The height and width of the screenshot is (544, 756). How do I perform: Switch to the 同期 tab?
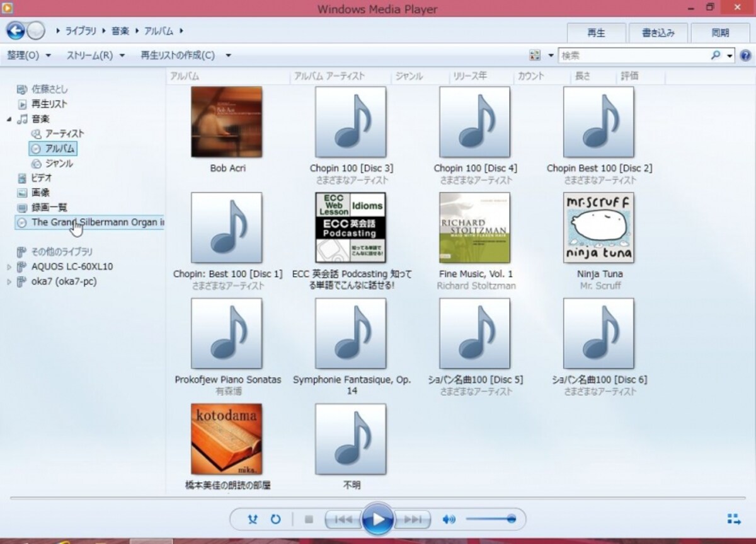click(720, 33)
